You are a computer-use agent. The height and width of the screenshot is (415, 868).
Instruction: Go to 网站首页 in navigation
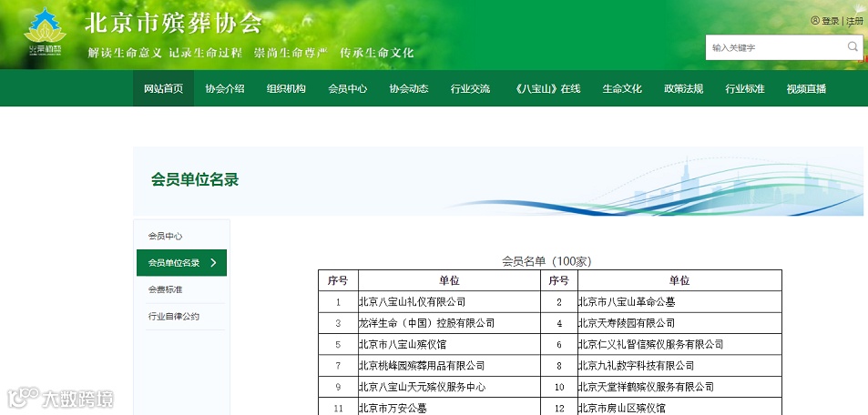pyautogui.click(x=163, y=88)
